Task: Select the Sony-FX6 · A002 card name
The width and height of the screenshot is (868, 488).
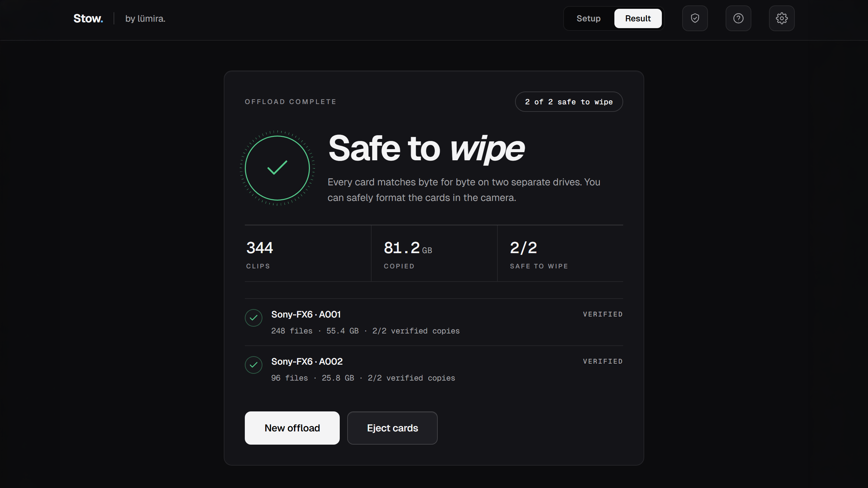Action: click(307, 362)
